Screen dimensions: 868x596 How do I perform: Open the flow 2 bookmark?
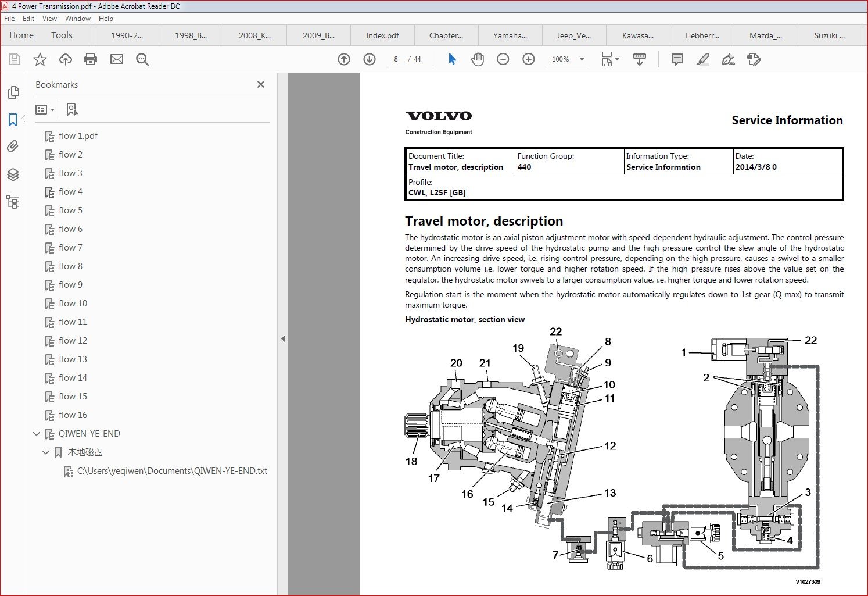tap(70, 155)
